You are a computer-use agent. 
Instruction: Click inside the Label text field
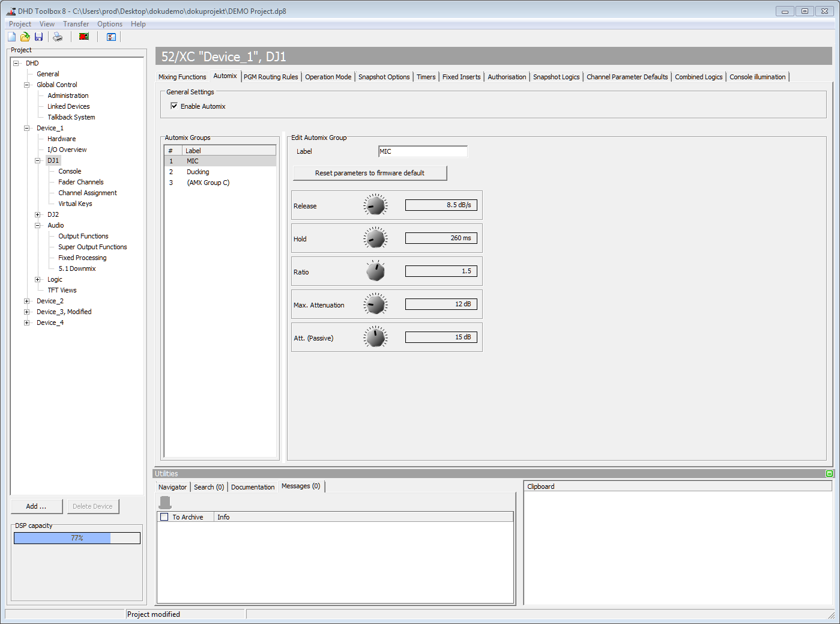(422, 151)
